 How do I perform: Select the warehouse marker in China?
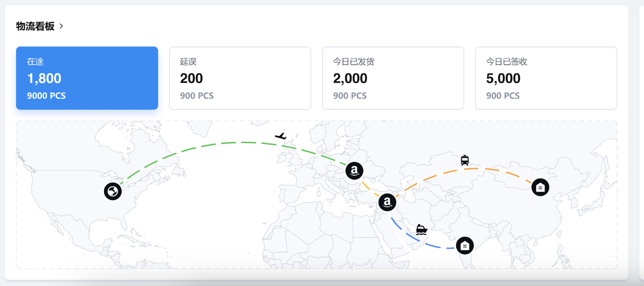coord(540,187)
